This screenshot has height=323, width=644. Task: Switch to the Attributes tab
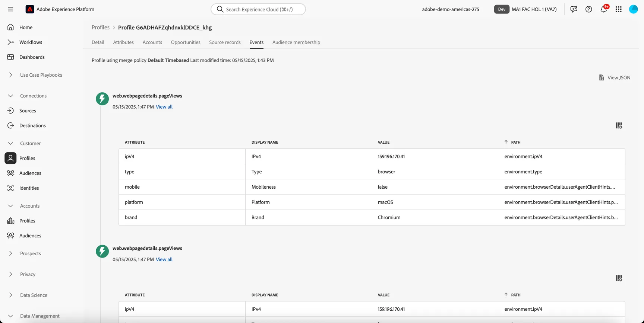[x=123, y=42]
